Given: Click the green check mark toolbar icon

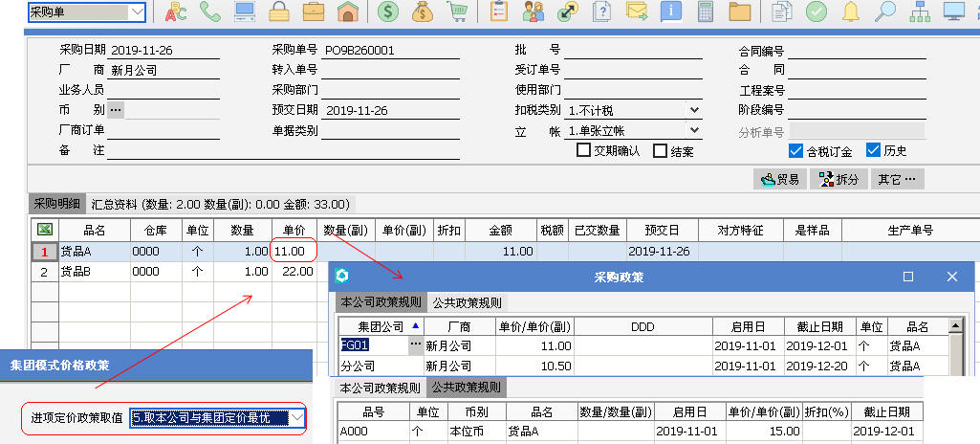Looking at the screenshot, I should tap(816, 12).
